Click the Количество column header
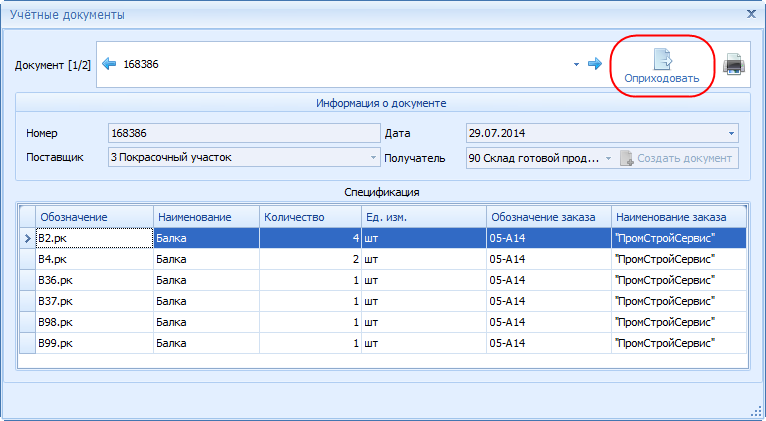Viewport: 766px width, 421px height. point(309,217)
